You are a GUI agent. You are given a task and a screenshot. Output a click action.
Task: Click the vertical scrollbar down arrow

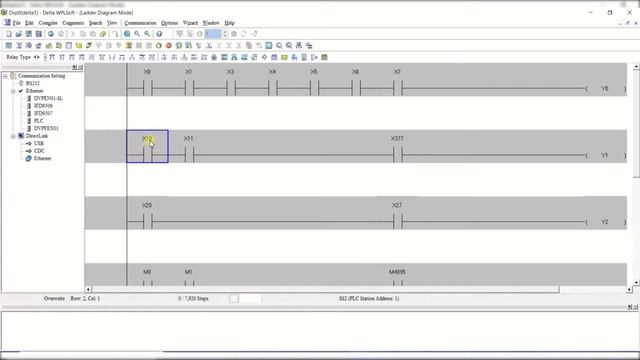point(636,282)
